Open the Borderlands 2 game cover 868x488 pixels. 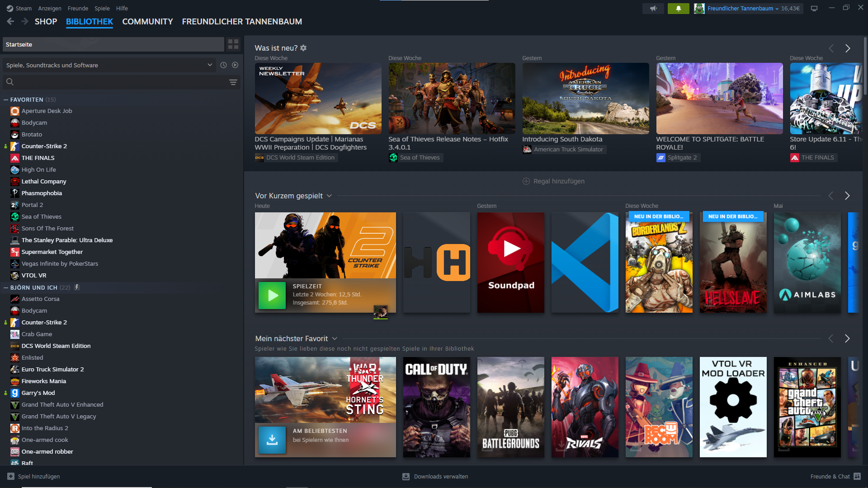(x=659, y=263)
